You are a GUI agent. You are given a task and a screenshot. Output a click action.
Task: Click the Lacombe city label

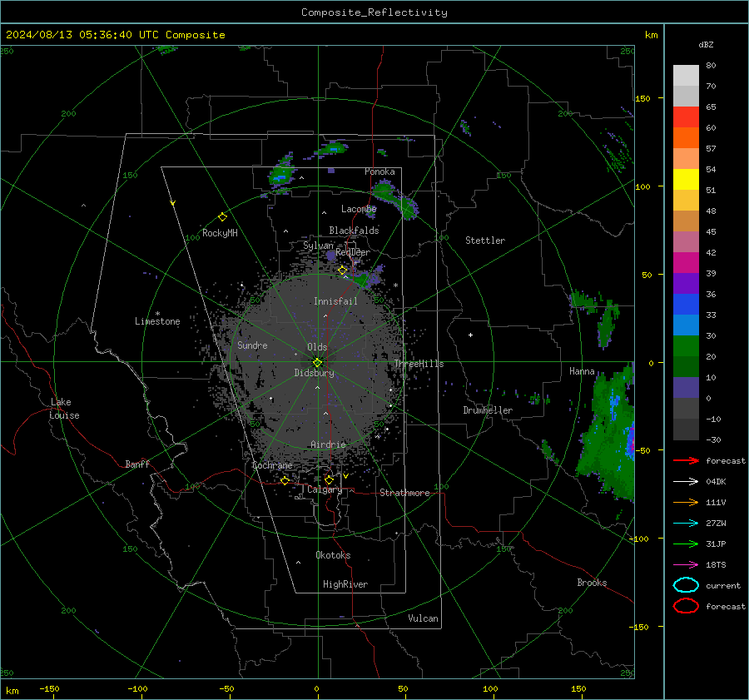[359, 209]
